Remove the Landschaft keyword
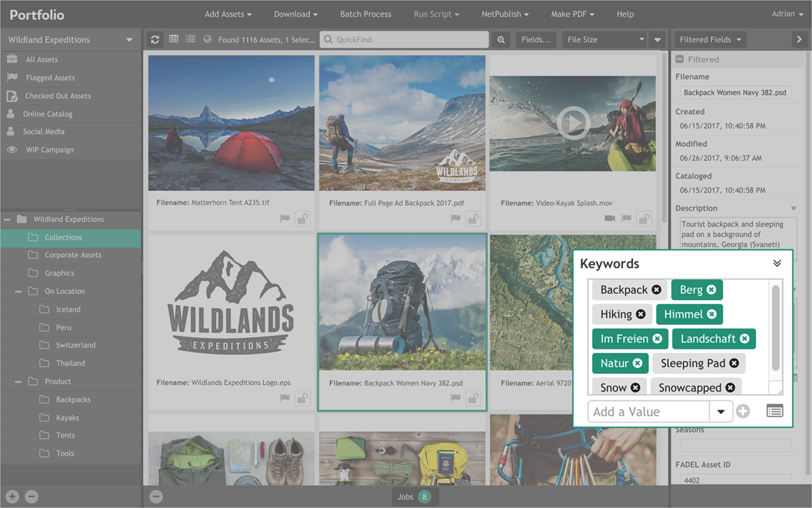Image resolution: width=812 pixels, height=508 pixels. coord(744,339)
